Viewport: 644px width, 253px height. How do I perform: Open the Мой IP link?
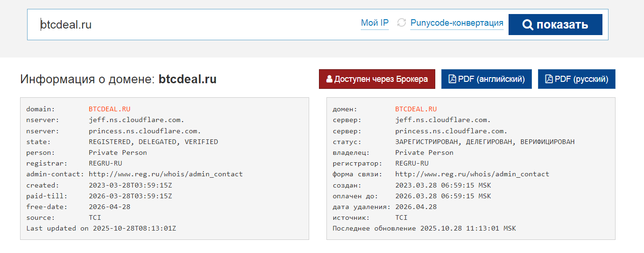(375, 23)
